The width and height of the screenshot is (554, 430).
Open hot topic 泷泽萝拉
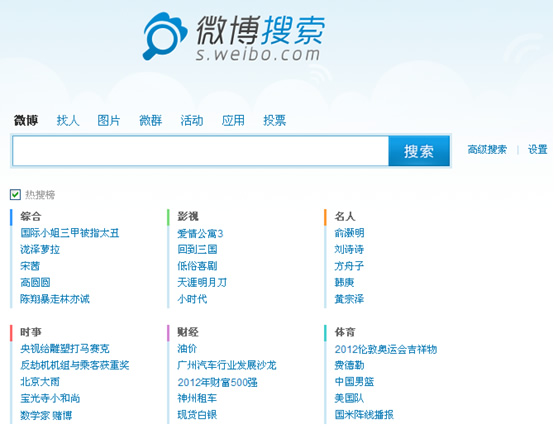click(x=40, y=249)
